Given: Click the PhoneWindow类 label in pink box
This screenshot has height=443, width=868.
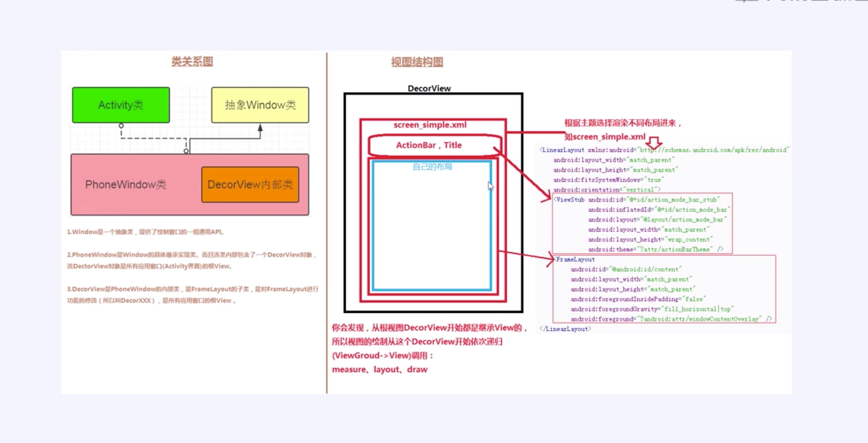Looking at the screenshot, I should [125, 184].
